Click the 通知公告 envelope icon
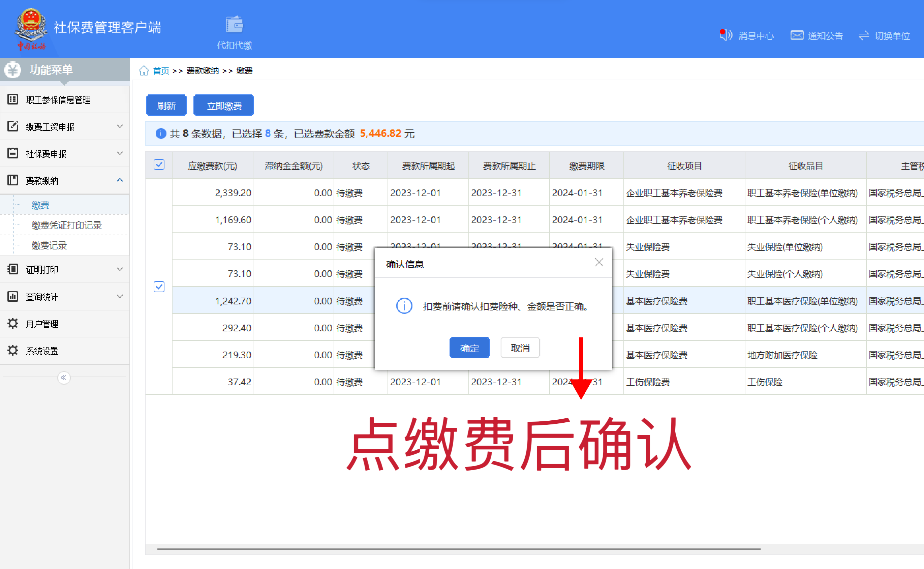This screenshot has height=569, width=924. 797,35
